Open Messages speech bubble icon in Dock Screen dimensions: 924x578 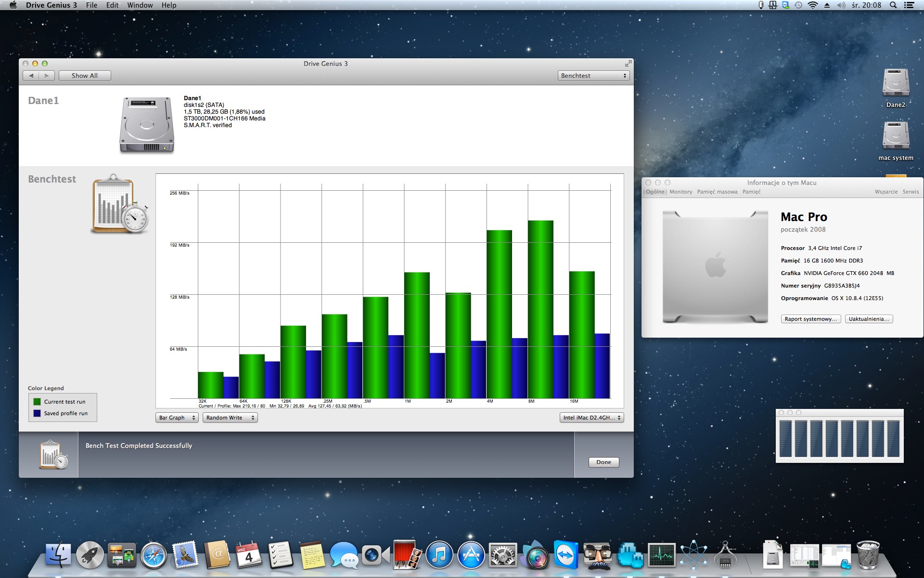tap(344, 555)
